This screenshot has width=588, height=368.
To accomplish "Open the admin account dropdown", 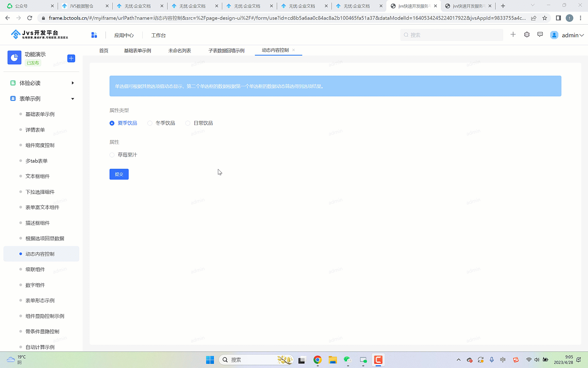I will (573, 35).
